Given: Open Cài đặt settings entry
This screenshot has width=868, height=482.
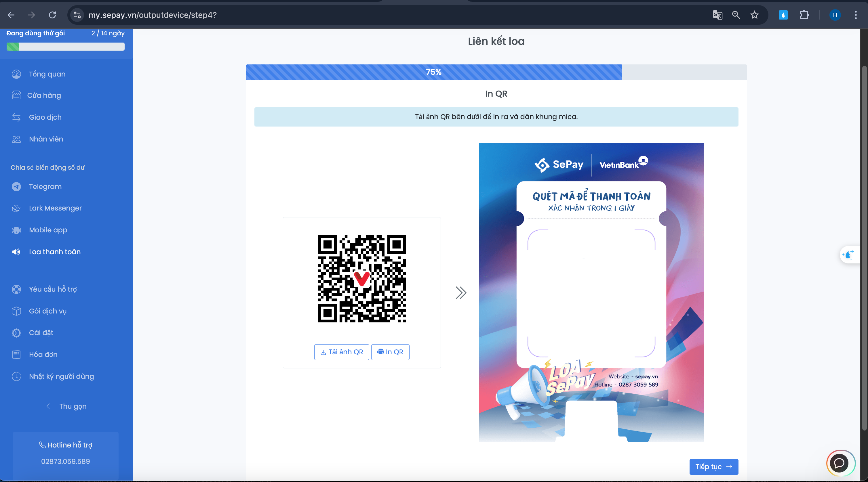Looking at the screenshot, I should pos(41,333).
